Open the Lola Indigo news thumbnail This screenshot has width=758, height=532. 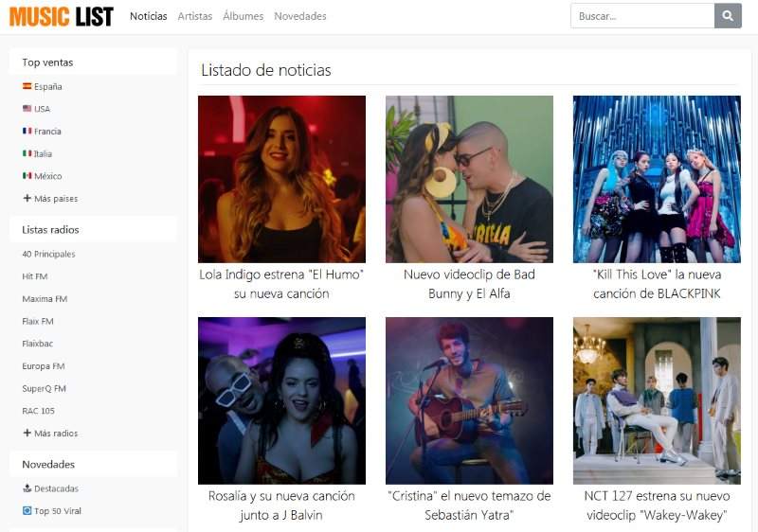coord(281,179)
